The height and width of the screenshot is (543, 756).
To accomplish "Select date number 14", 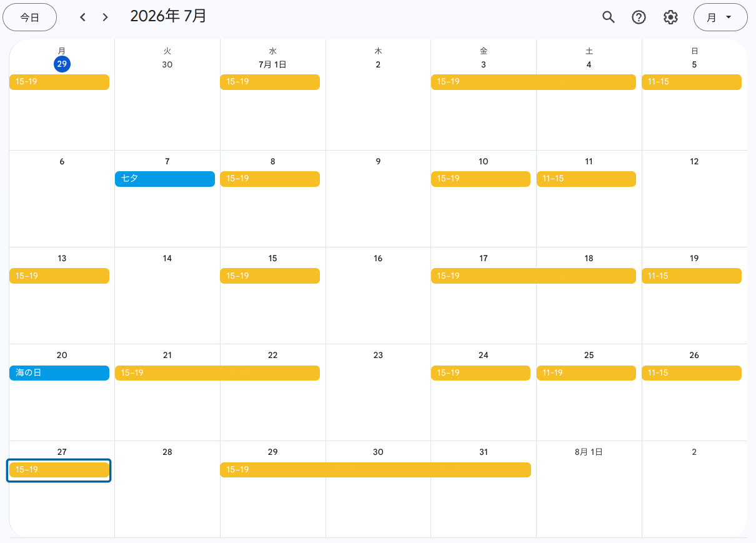I will 167,258.
